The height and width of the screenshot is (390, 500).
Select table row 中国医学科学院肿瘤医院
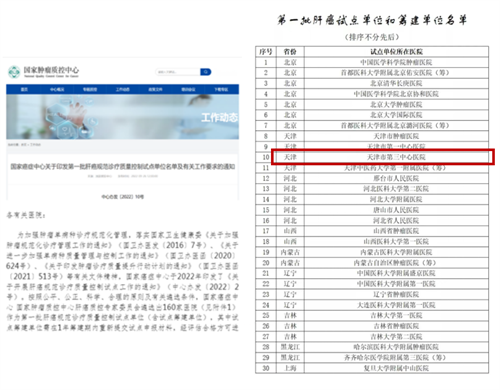372,62
